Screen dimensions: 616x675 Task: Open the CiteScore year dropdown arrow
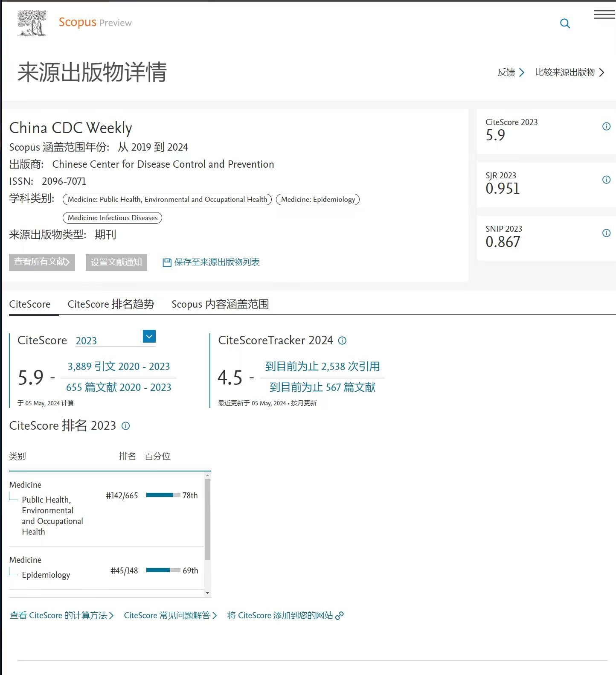pos(149,336)
